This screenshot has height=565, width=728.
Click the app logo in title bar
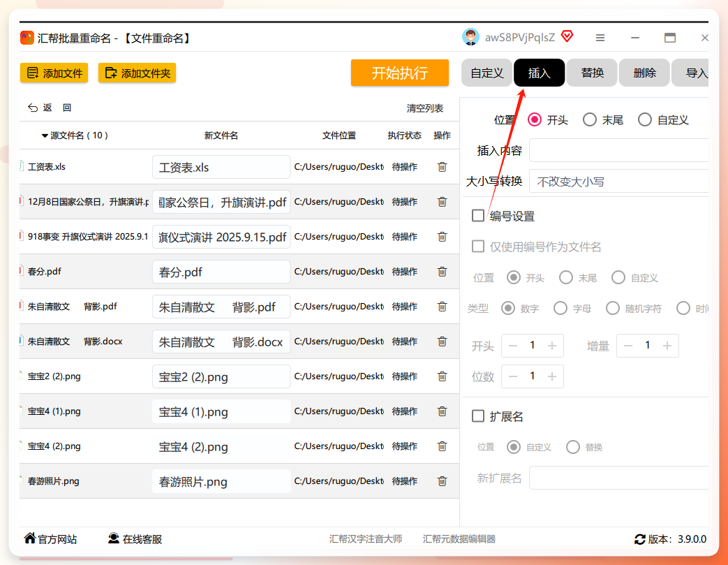(x=27, y=38)
